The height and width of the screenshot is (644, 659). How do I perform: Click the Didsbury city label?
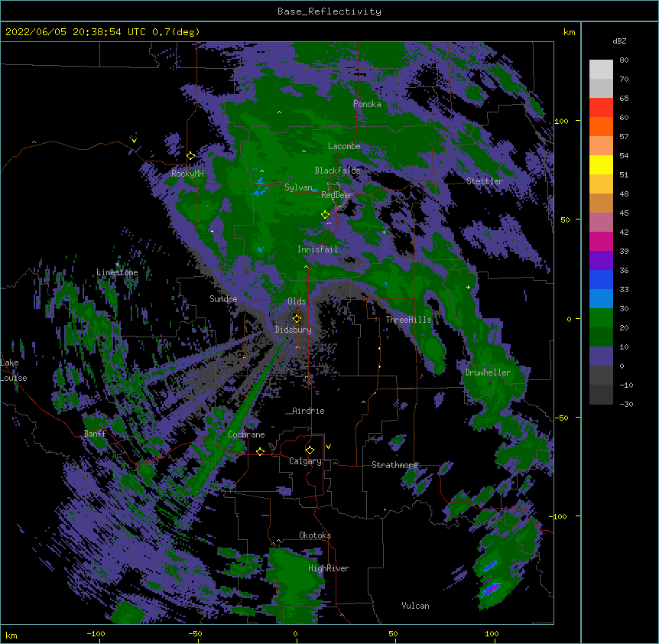coord(294,330)
